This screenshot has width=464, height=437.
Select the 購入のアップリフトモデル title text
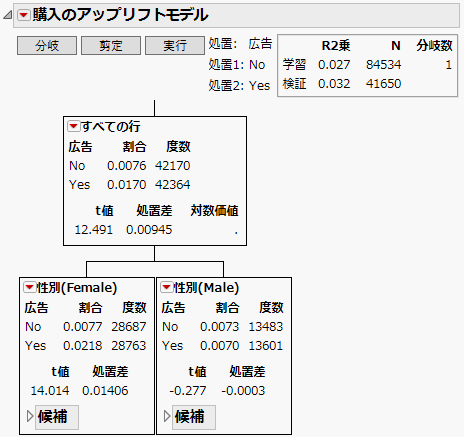pyautogui.click(x=121, y=15)
